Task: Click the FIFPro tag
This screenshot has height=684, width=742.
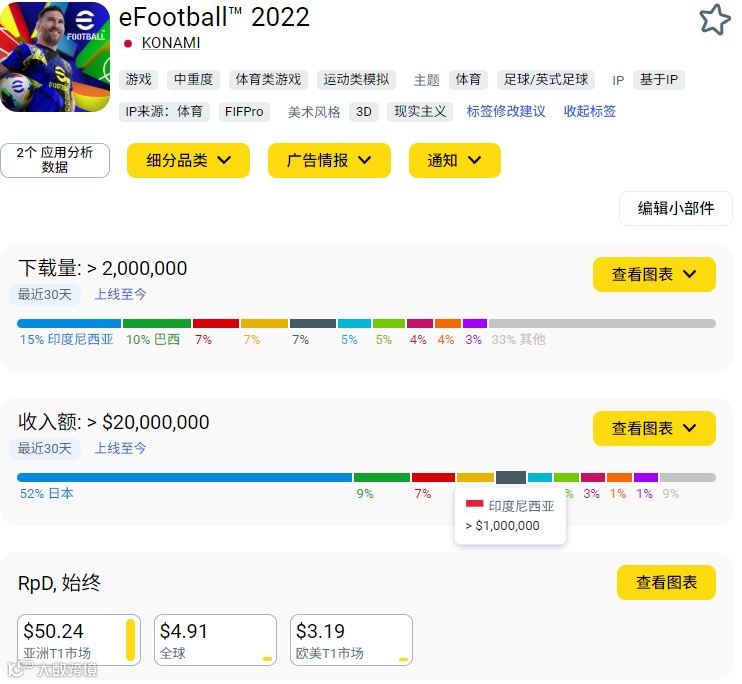Action: [244, 112]
